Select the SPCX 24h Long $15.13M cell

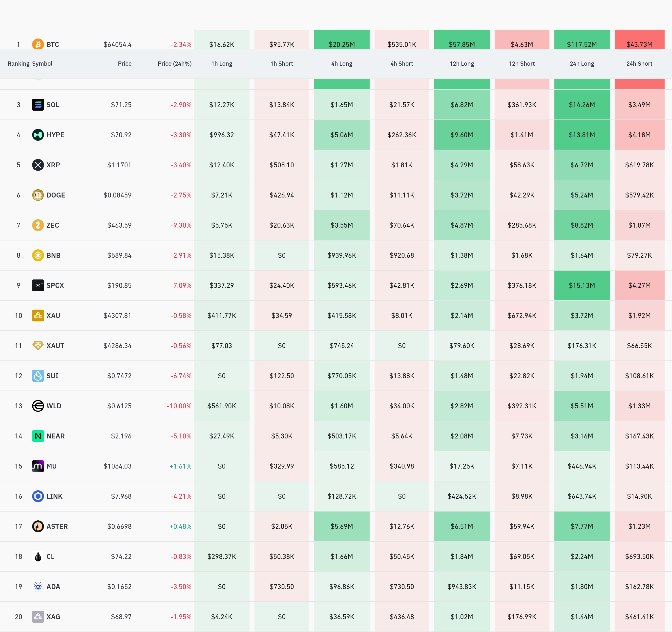(x=582, y=285)
